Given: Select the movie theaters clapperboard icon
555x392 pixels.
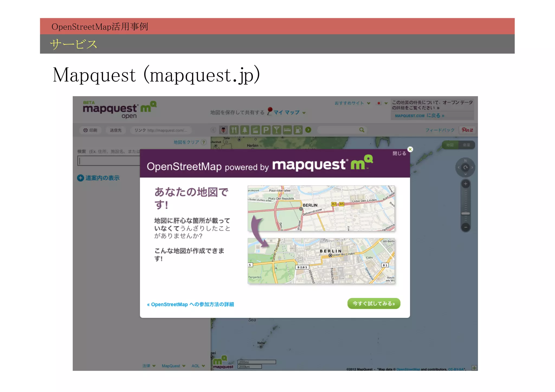Looking at the screenshot, I should pyautogui.click(x=255, y=130).
